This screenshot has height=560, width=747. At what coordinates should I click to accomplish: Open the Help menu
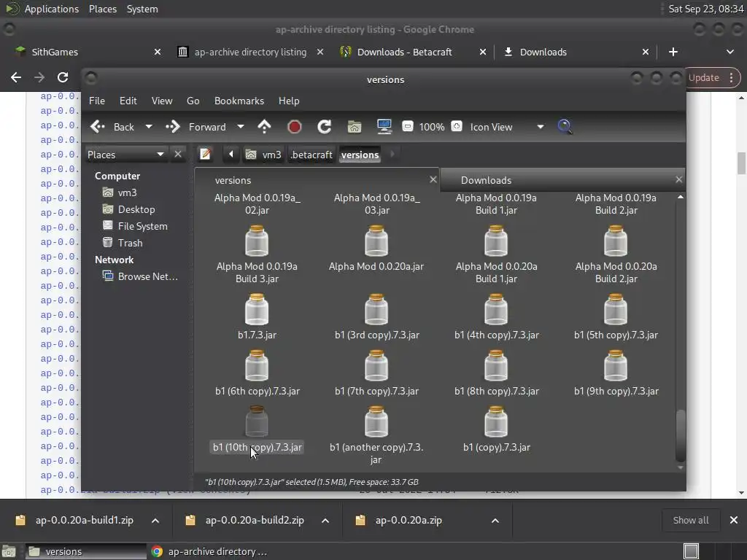(289, 101)
